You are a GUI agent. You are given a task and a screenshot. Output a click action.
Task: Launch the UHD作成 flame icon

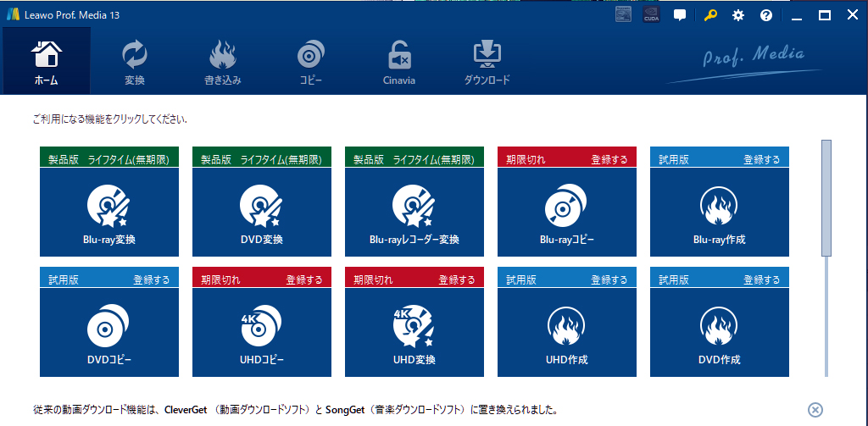[x=567, y=326]
